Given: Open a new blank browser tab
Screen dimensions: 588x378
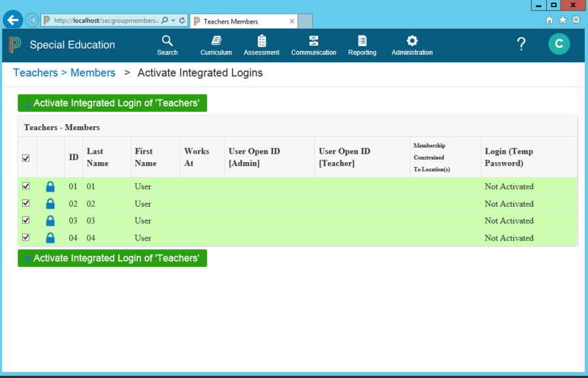Looking at the screenshot, I should (x=305, y=22).
